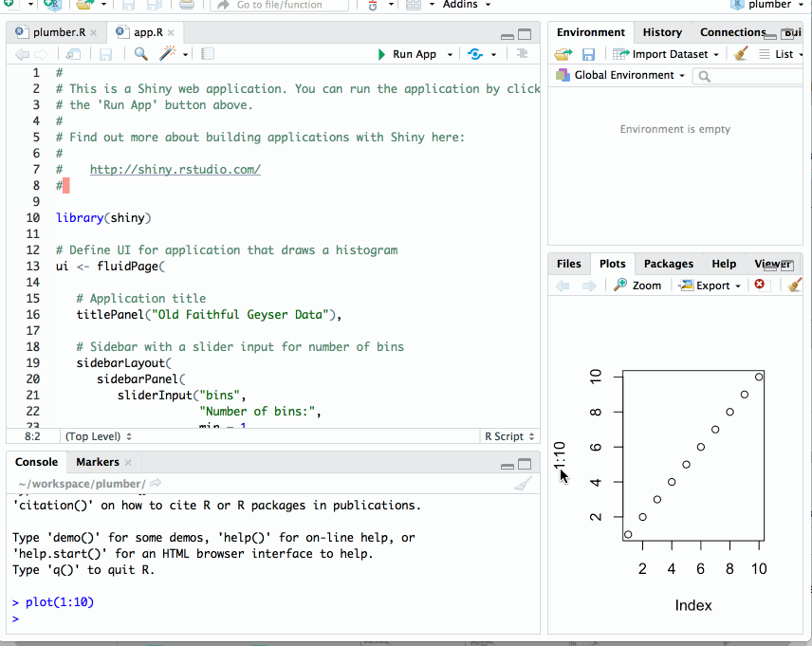Run the Shiny app with Run App

(408, 54)
